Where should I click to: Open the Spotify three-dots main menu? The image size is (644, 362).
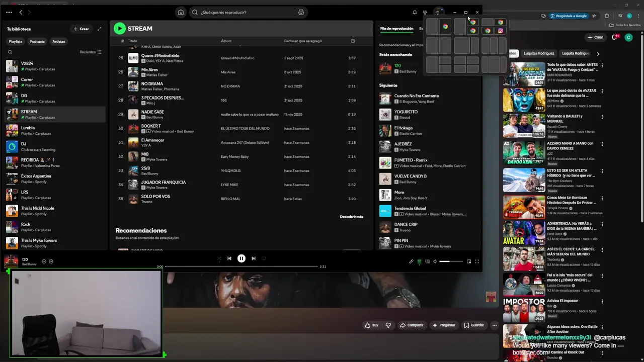[9, 12]
